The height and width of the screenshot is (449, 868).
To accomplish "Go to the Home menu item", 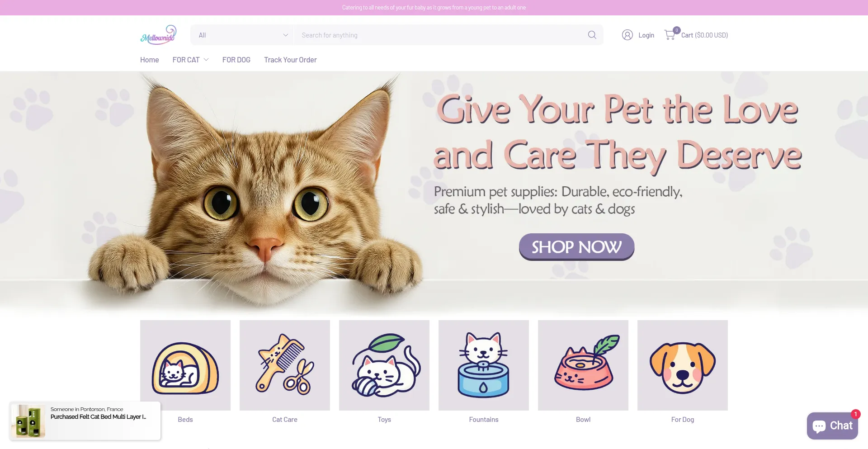I will pyautogui.click(x=149, y=60).
